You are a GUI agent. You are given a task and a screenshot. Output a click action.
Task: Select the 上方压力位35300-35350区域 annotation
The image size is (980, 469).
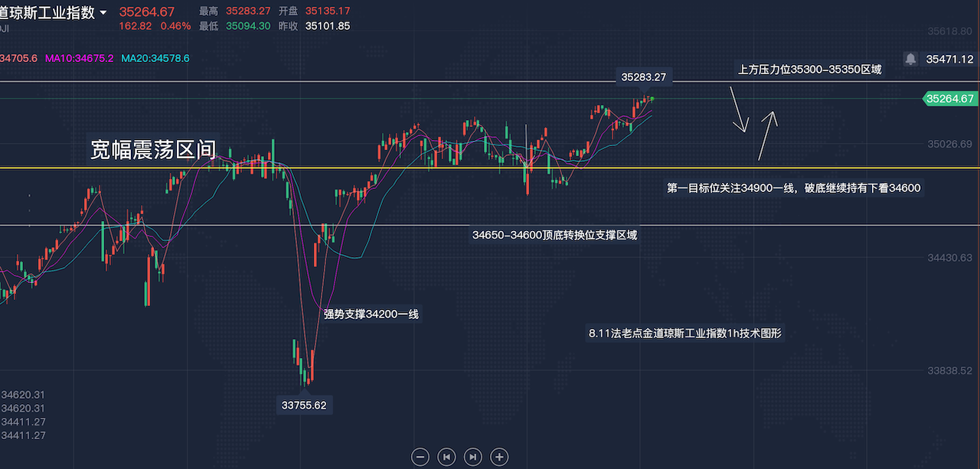click(x=809, y=70)
